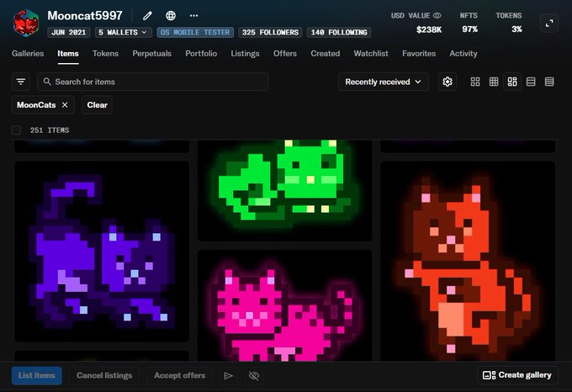Screen dimensions: 572x392
Task: Click the $238K USD value
Action: [429, 29]
